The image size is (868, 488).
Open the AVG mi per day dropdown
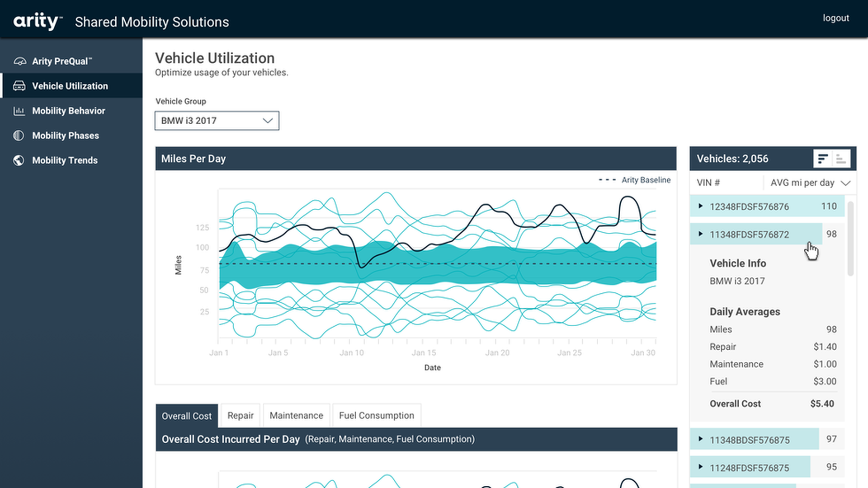tap(809, 183)
